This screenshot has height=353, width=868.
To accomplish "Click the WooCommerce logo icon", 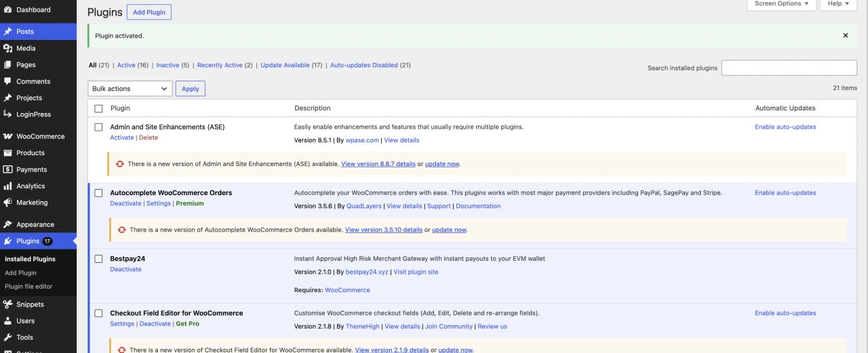I will [7, 136].
